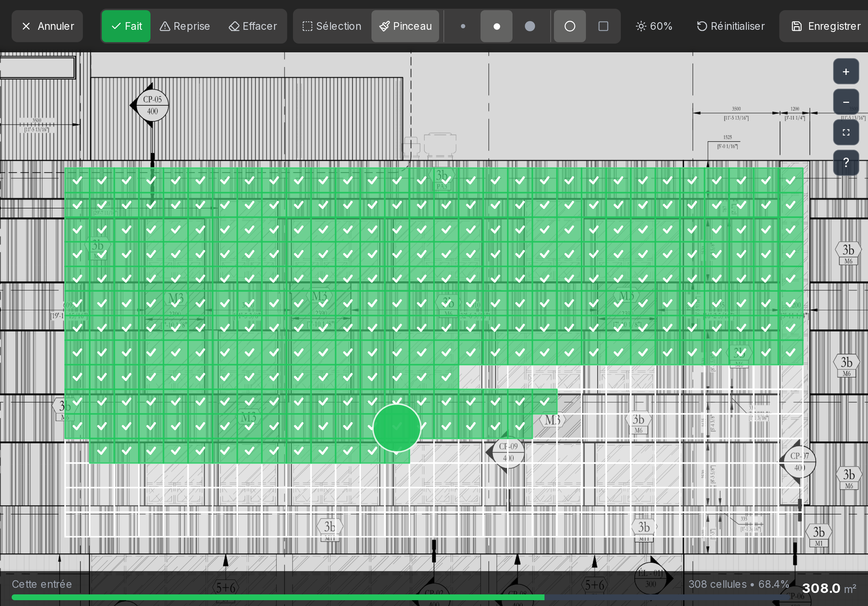Choose the Sélection tool

[x=331, y=26]
